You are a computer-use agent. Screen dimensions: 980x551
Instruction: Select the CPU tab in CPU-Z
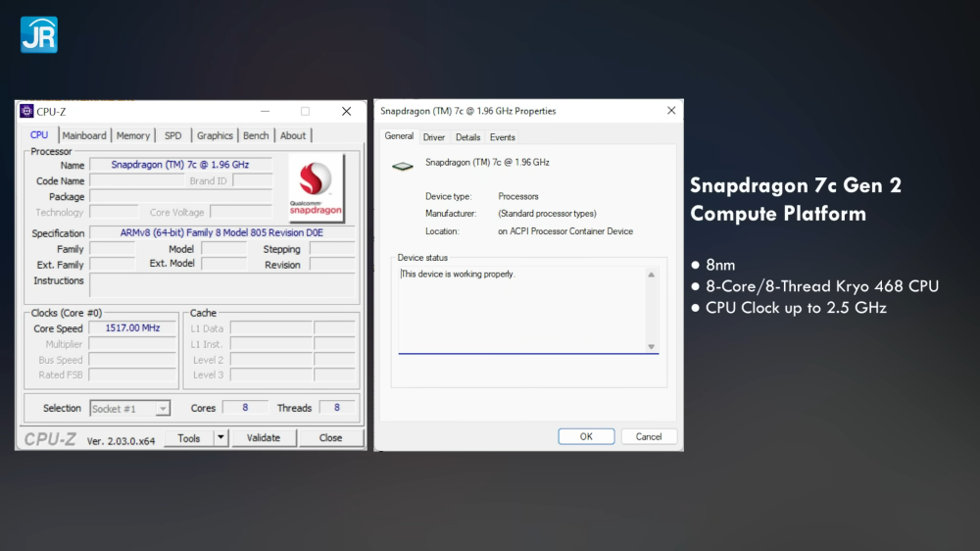[x=39, y=135]
